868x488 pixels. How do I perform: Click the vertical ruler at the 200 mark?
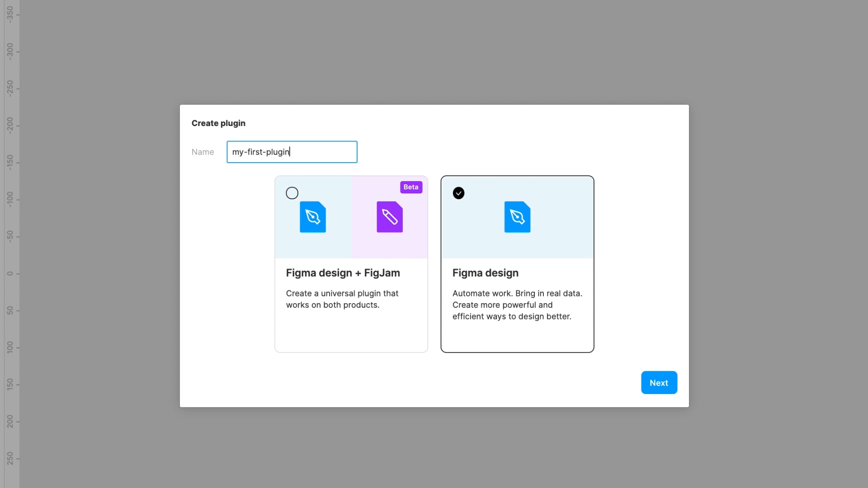[x=10, y=421]
